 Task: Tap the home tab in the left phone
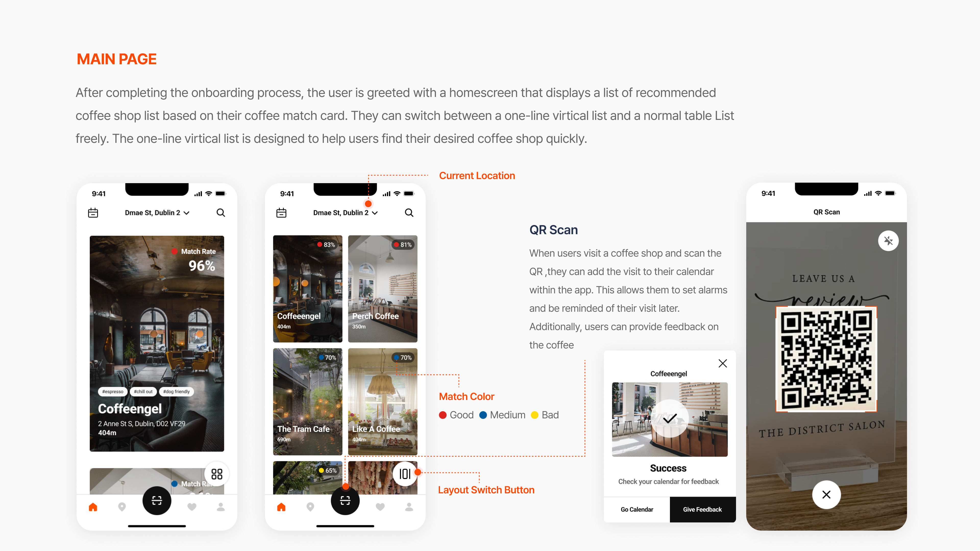click(93, 507)
